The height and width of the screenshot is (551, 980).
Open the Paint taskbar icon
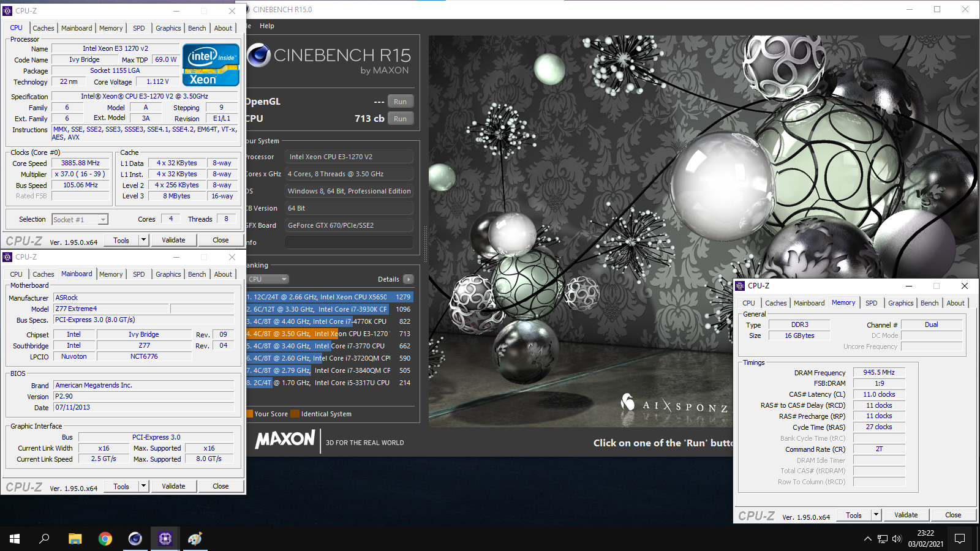(x=195, y=539)
